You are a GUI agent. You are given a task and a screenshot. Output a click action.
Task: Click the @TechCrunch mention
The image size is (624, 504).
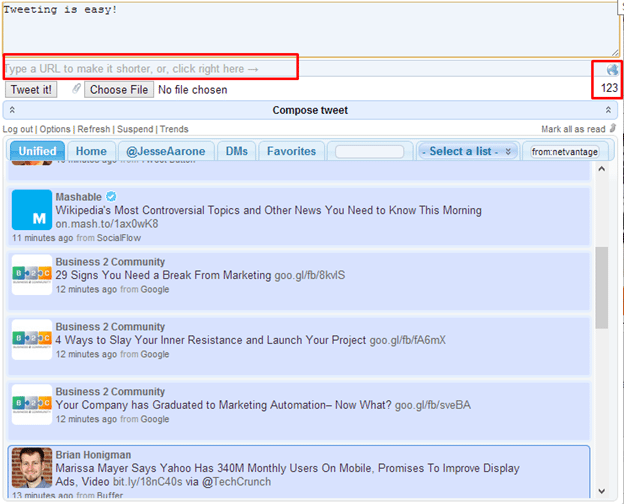(x=236, y=482)
